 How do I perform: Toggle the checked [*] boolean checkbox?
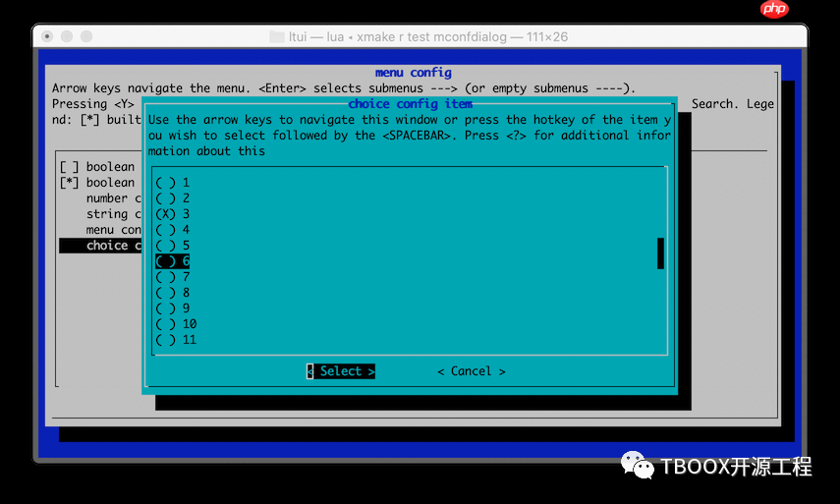point(69,183)
